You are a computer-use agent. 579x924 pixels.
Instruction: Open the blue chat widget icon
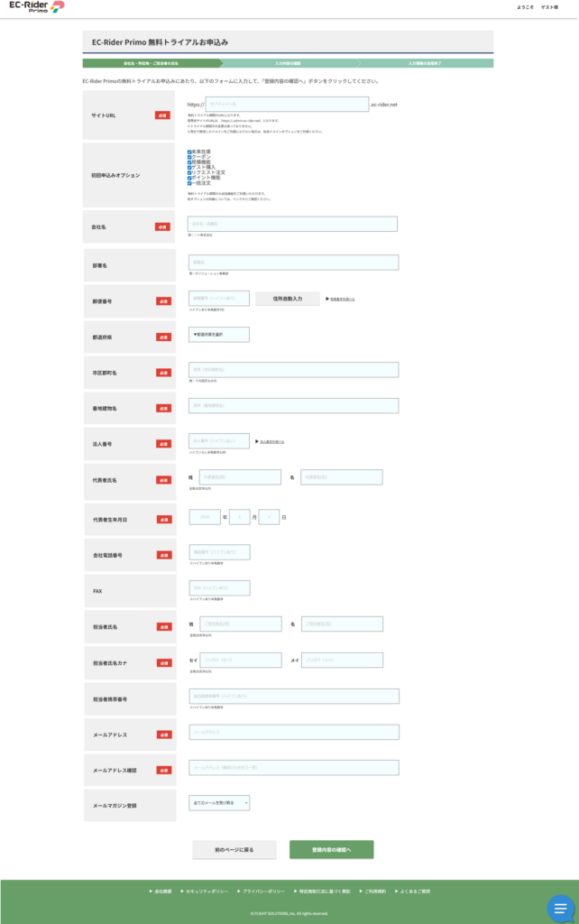[x=560, y=908]
